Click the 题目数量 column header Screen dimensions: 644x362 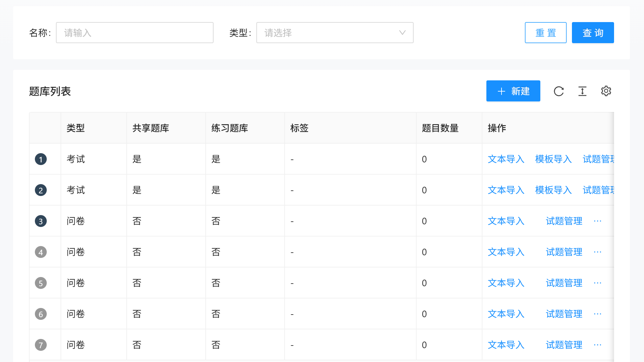tap(440, 128)
